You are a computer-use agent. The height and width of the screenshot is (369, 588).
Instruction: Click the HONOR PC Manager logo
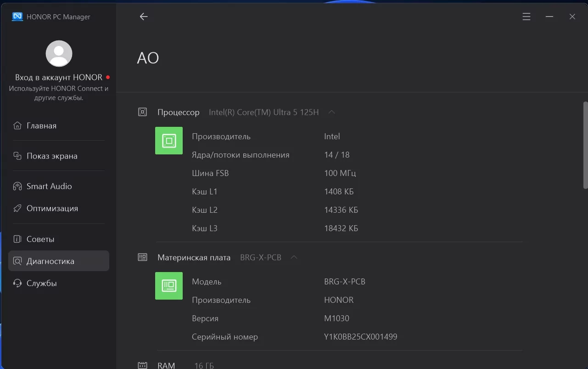click(17, 17)
